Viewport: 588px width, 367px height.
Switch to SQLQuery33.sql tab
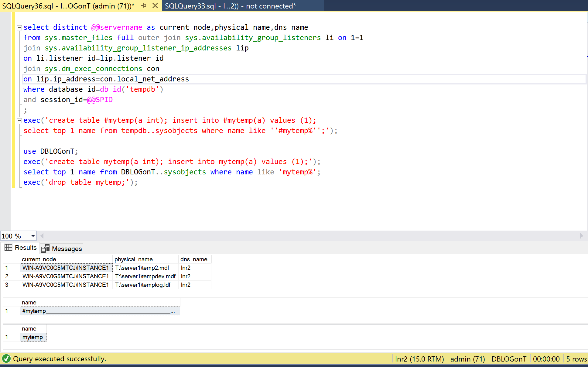click(230, 6)
